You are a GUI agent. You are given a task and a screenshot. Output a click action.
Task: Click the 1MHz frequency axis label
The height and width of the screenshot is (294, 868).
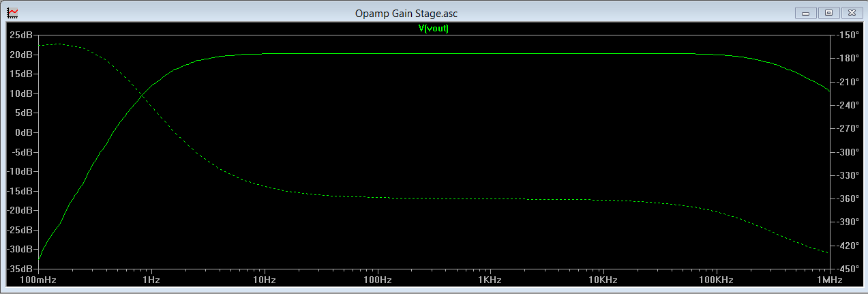click(x=828, y=280)
